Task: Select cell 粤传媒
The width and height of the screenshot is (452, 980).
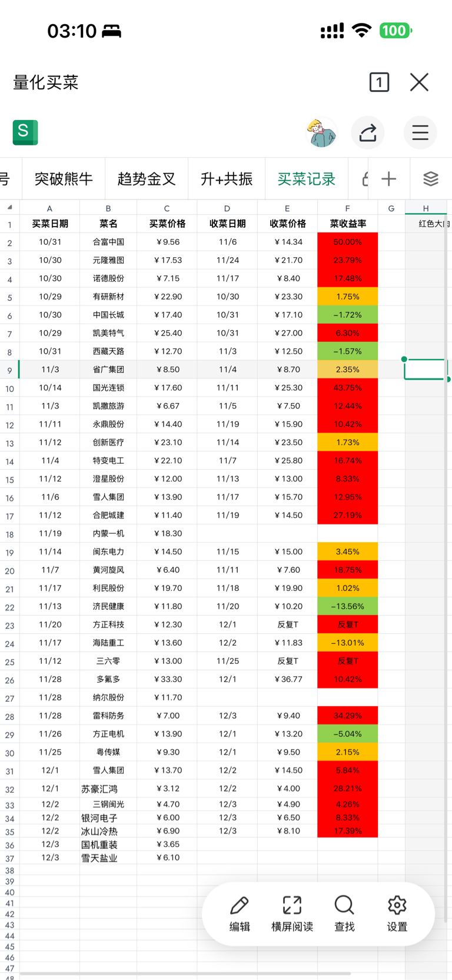Action: click(108, 752)
